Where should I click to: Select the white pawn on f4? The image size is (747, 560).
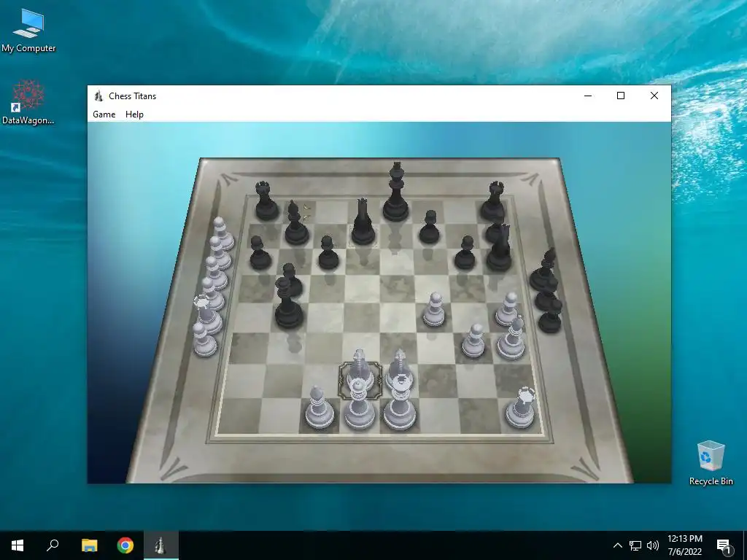434,309
